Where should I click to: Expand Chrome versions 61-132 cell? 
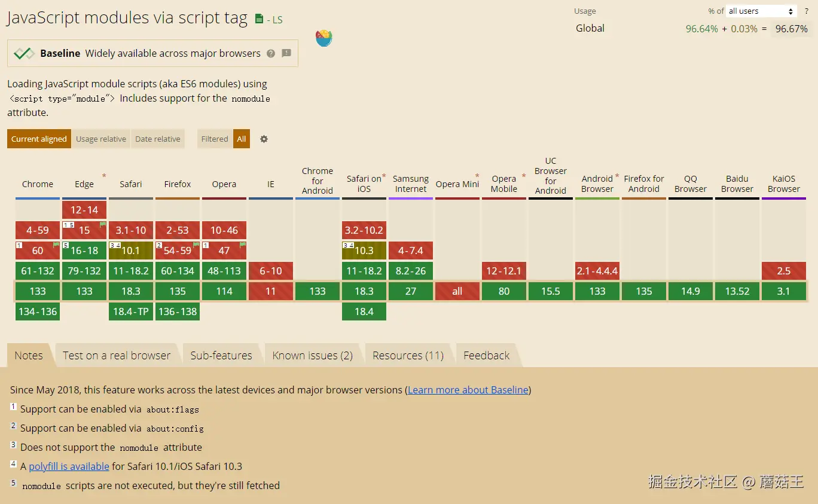click(38, 271)
